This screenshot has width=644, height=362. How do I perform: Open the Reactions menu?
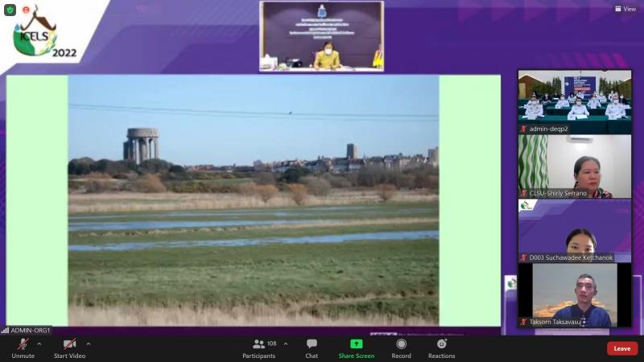[x=441, y=348]
